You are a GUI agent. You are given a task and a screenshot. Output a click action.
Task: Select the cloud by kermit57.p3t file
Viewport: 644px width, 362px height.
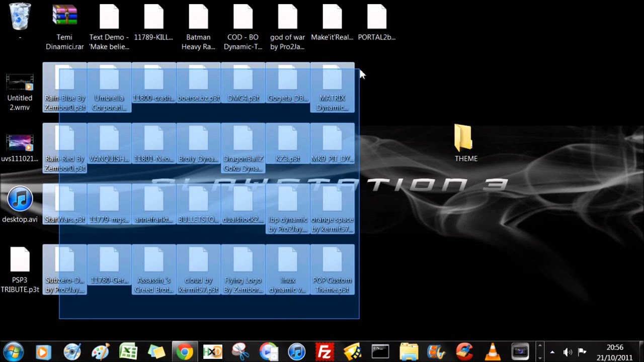198,269
